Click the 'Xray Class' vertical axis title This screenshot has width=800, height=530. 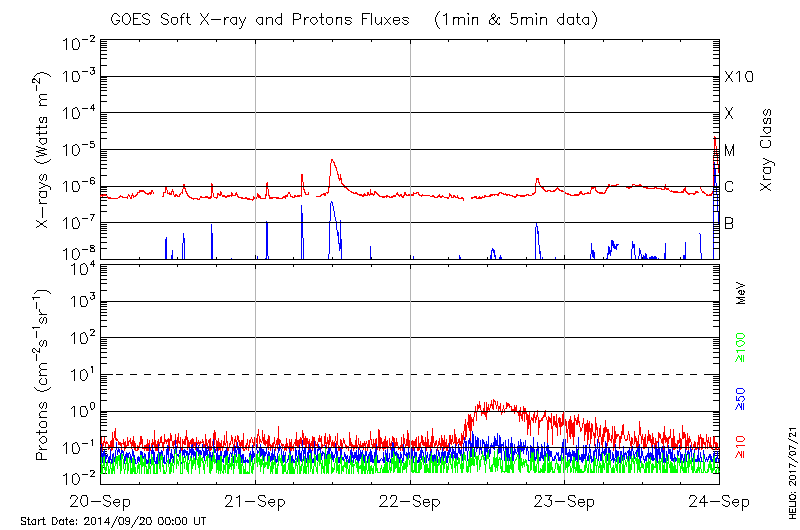pyautogui.click(x=767, y=150)
